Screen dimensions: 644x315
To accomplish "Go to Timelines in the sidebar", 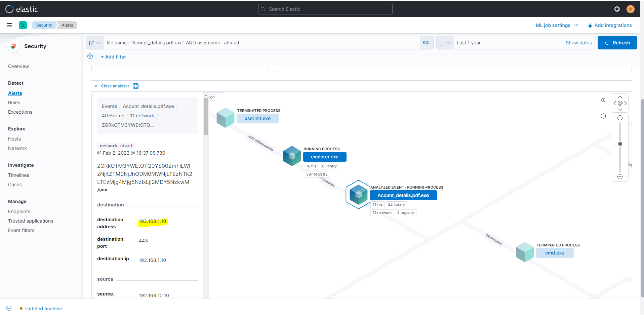I will coord(18,175).
